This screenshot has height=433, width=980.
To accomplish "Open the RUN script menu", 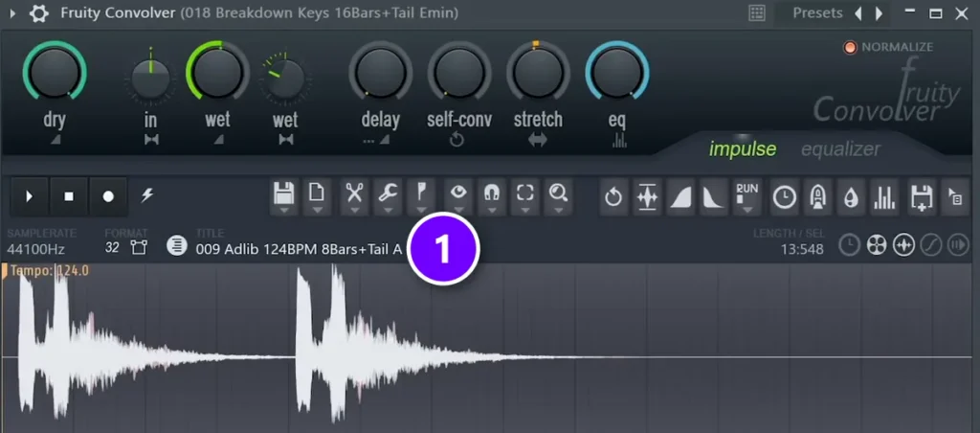I will (746, 197).
